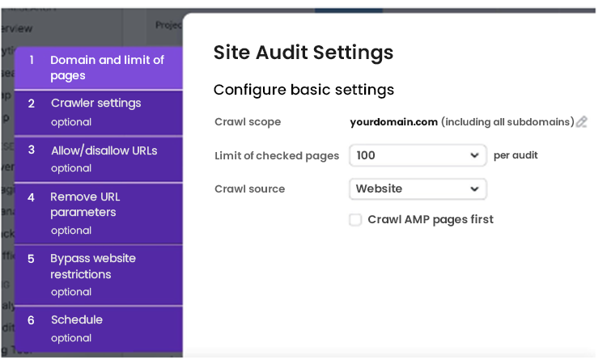Edit crawl scope with pencil icon
The image size is (607, 364).
581,122
